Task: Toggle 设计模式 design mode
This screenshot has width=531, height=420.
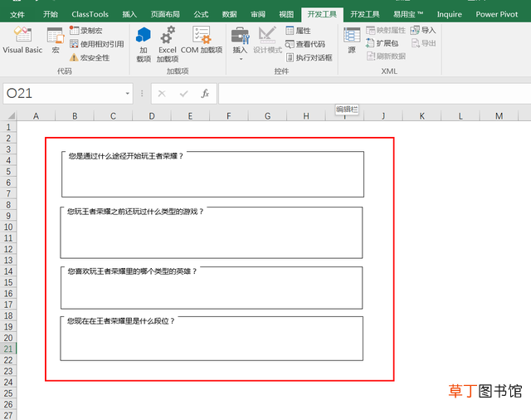Action: pyautogui.click(x=267, y=40)
